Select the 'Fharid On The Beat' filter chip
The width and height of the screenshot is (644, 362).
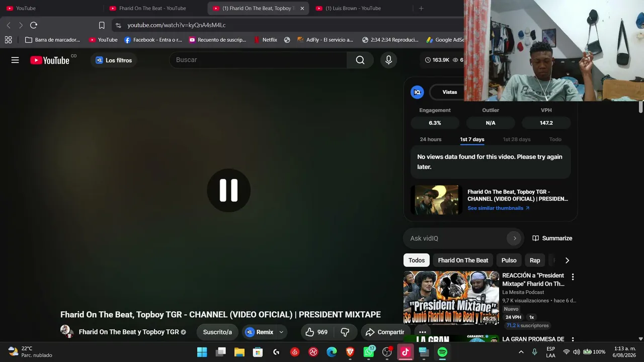click(x=463, y=260)
